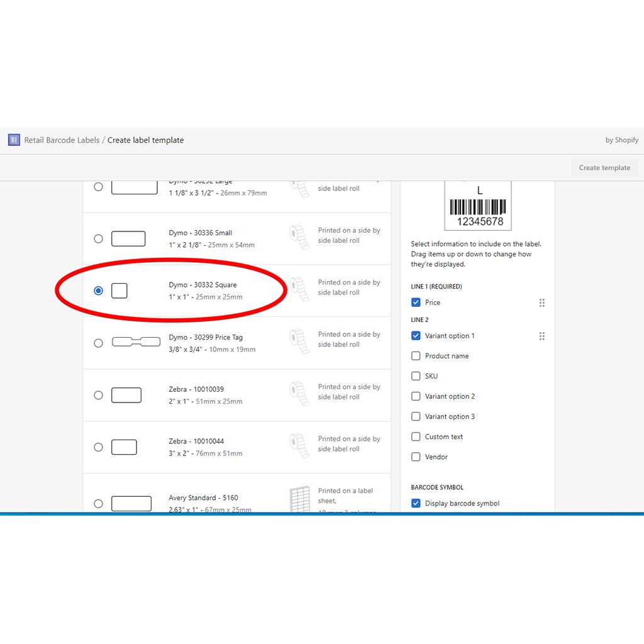The height and width of the screenshot is (644, 644).
Task: Click the Dymo 30299 Price Tag shape icon
Action: pos(136,341)
